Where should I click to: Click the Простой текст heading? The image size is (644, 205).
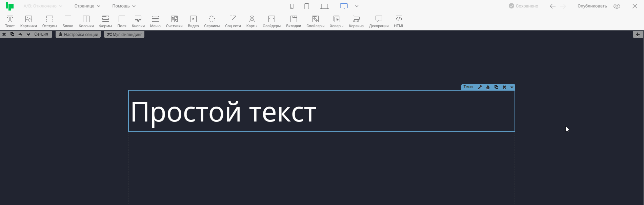click(x=223, y=112)
